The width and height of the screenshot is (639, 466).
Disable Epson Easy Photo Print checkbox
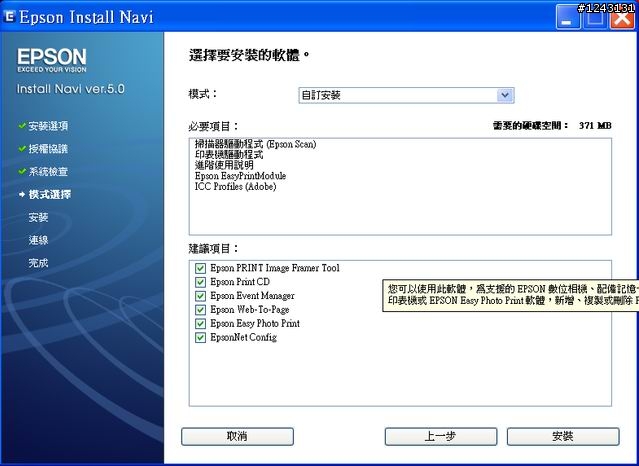pyautogui.click(x=200, y=324)
